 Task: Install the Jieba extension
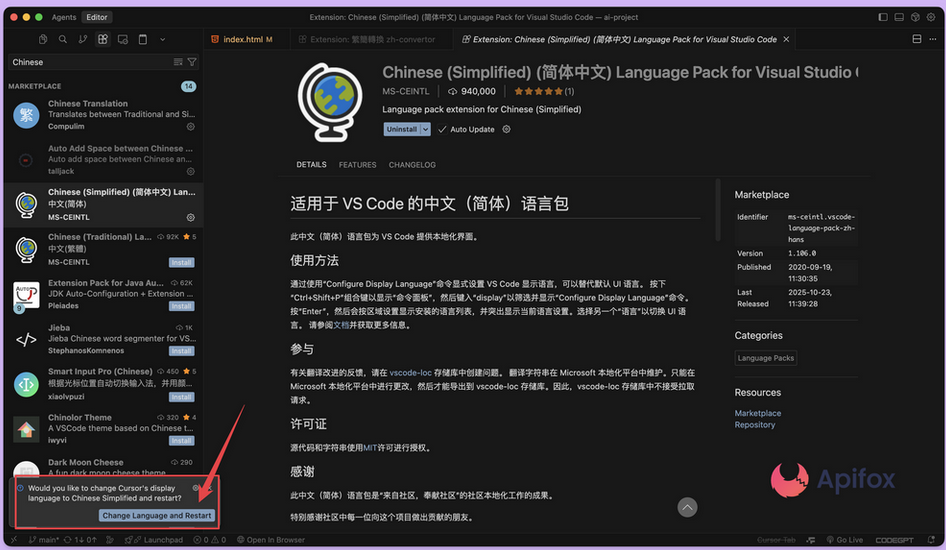(x=182, y=351)
